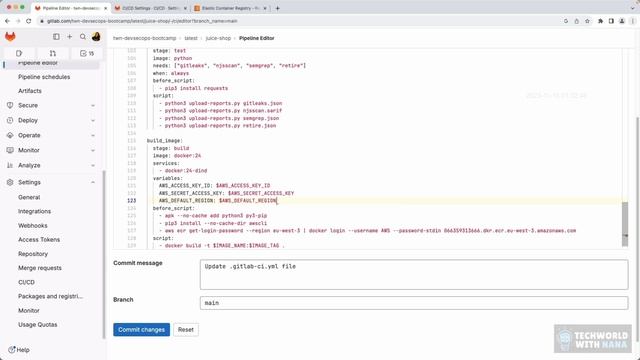This screenshot has height=360, width=640.
Task: Open Integrations settings
Action: [x=34, y=211]
